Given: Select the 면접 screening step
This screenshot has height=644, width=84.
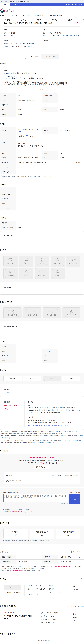Looking at the screenshot, I should pyautogui.click(x=32, y=378).
